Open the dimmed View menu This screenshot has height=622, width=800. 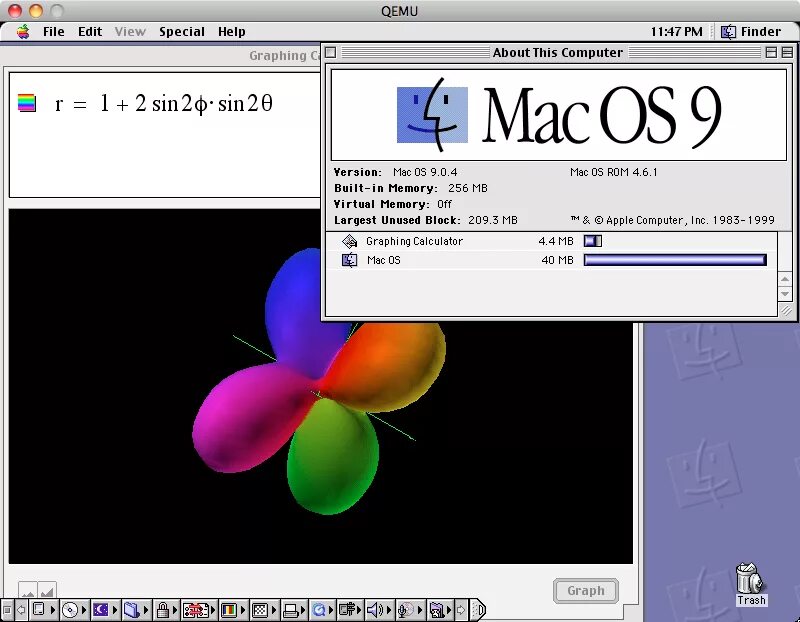coord(130,32)
